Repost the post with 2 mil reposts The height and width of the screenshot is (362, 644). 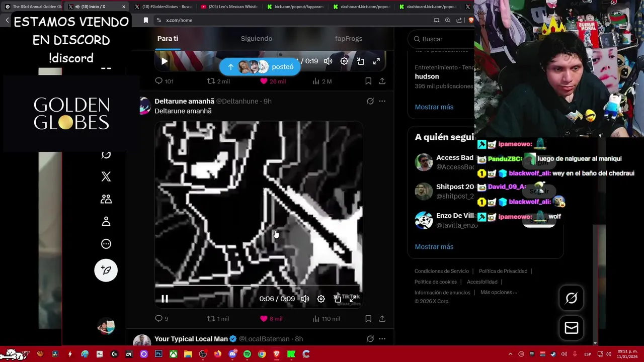pos(219,81)
